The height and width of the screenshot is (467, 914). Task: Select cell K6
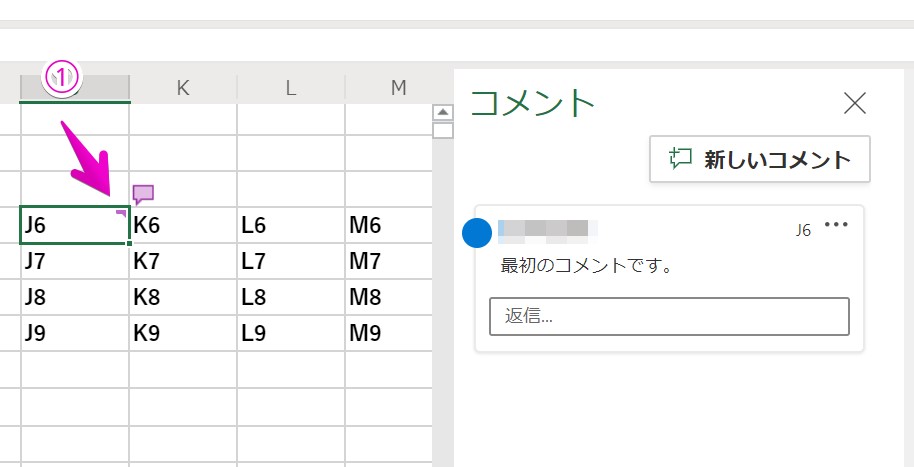tap(183, 226)
